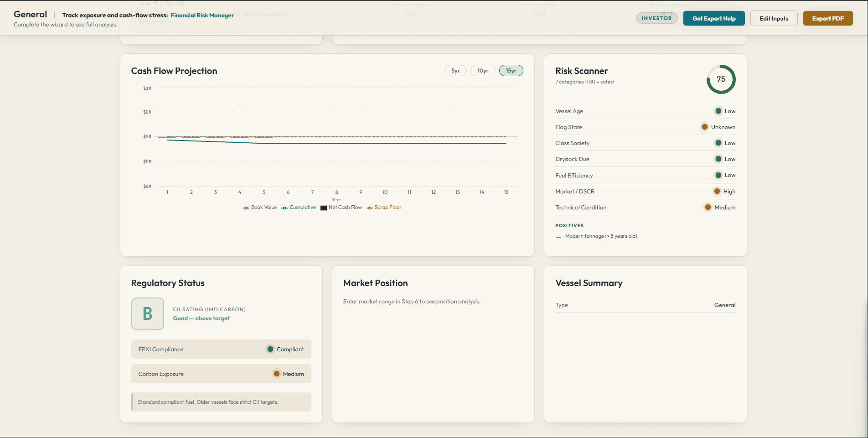868x438 pixels.
Task: Click the Fuel Efficiency green status dot
Action: [x=718, y=175]
